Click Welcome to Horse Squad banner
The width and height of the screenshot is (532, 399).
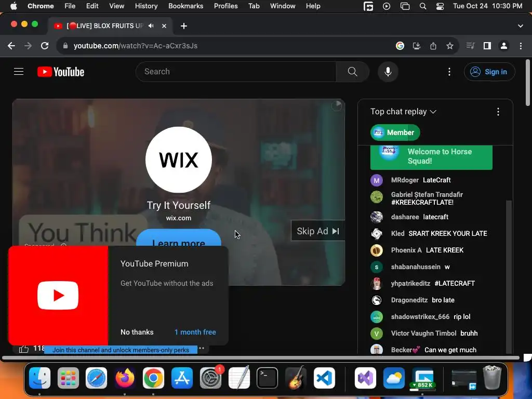coord(431,157)
